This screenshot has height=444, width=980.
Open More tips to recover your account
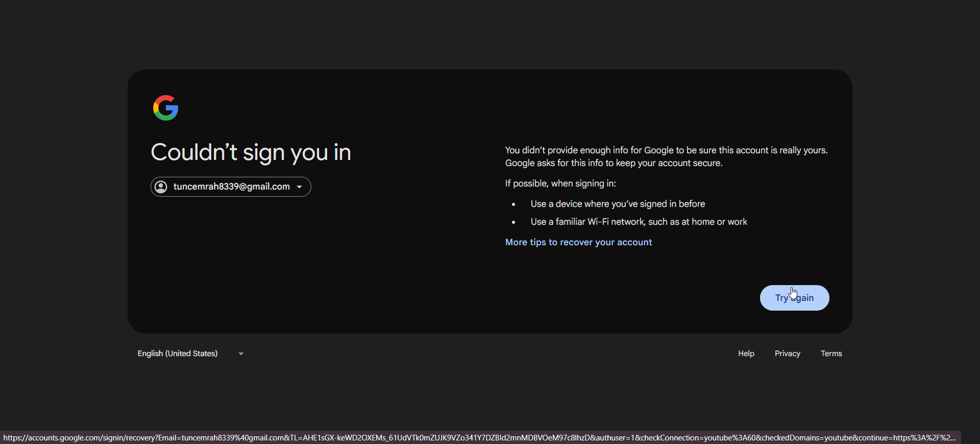[x=578, y=242]
